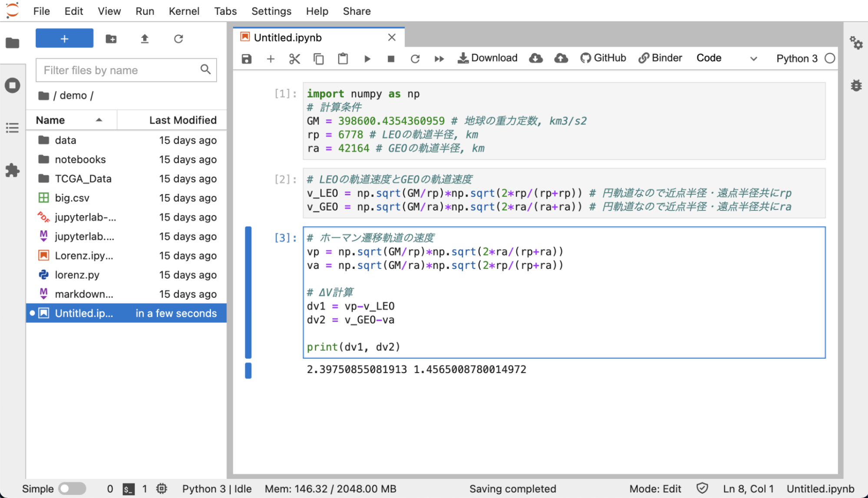Save the notebook with the floppy disk icon
Viewport: 868px width, 498px height.
(247, 59)
